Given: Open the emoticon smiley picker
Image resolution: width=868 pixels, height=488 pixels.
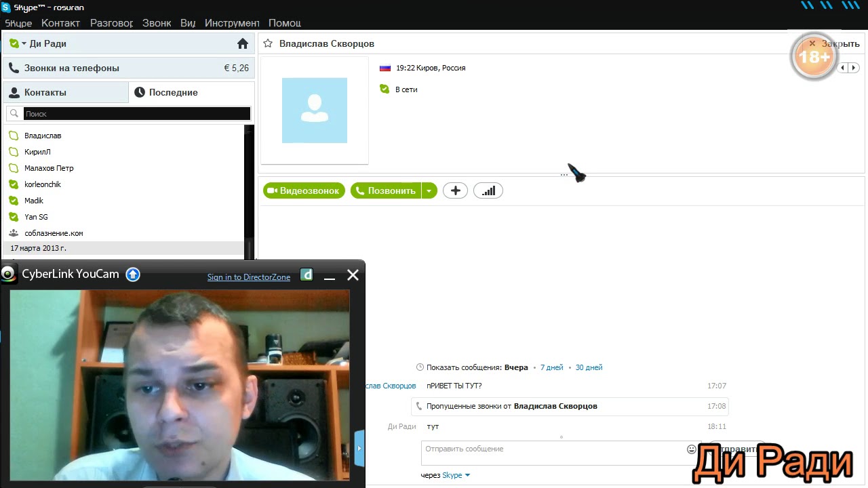Looking at the screenshot, I should click(692, 449).
